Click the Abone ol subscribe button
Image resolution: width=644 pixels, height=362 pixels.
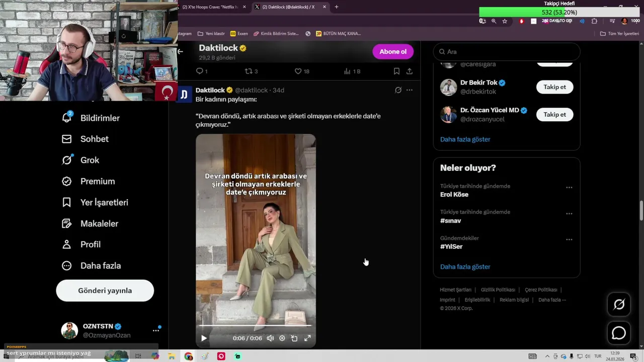pyautogui.click(x=393, y=52)
